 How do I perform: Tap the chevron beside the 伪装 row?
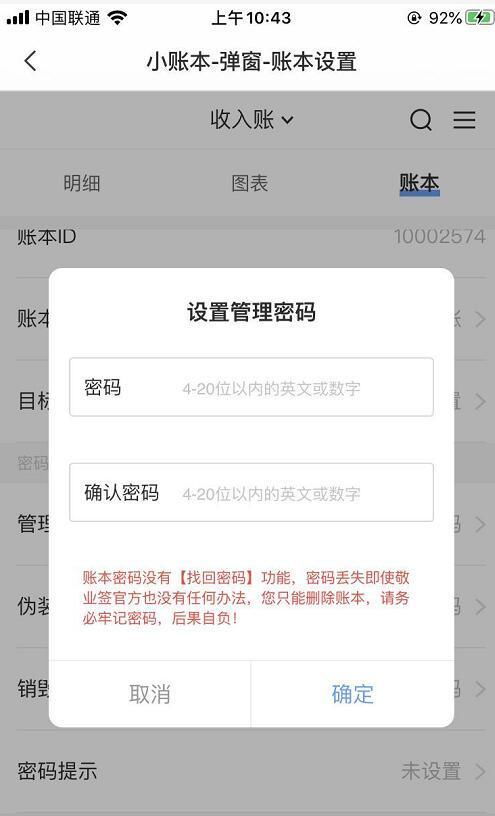point(480,607)
